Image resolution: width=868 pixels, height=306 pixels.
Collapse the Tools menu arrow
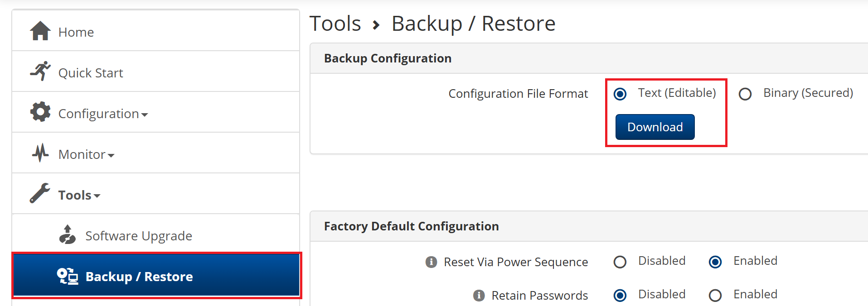tap(97, 196)
